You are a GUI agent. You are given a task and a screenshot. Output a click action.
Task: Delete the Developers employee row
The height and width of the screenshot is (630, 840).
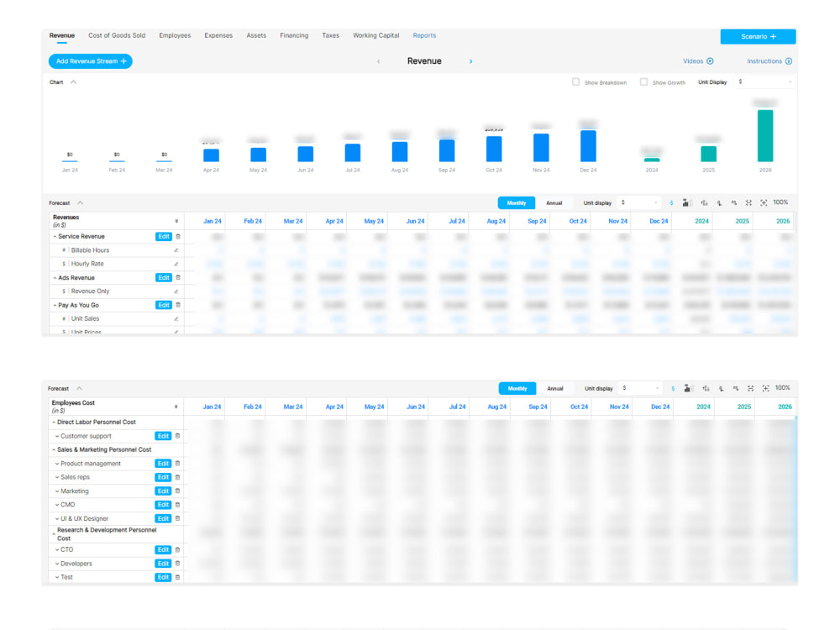click(177, 564)
